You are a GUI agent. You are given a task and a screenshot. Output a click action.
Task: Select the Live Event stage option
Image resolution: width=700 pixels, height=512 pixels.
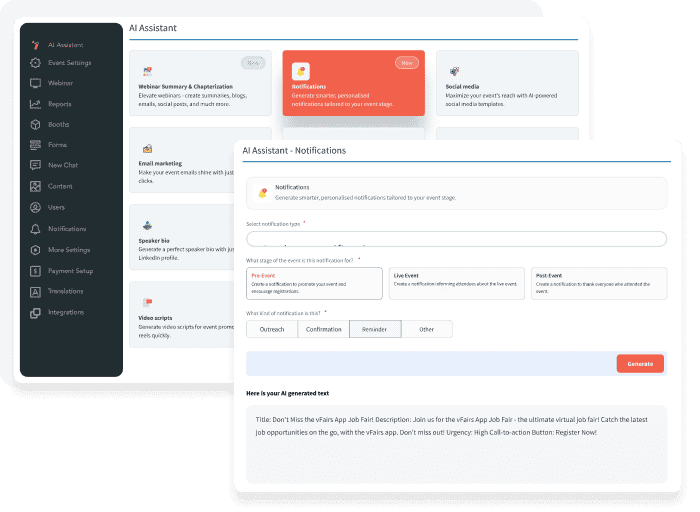coord(456,283)
